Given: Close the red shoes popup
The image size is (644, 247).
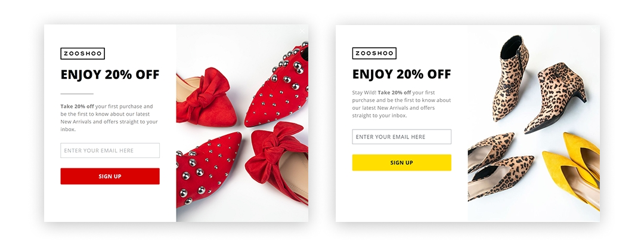Looking at the screenshot, I should pos(302,31).
